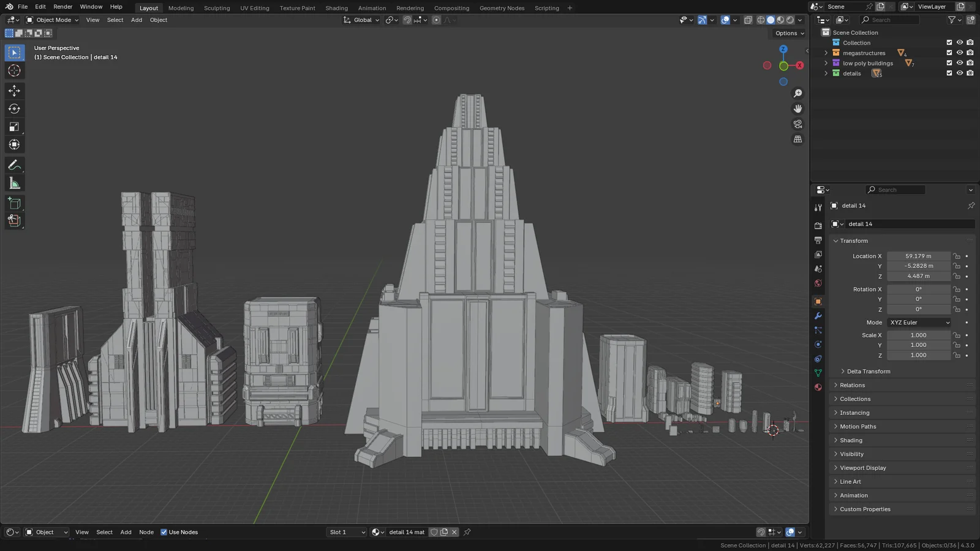Select the Cursor tool
This screenshot has width=980, height=551.
pos(14,70)
